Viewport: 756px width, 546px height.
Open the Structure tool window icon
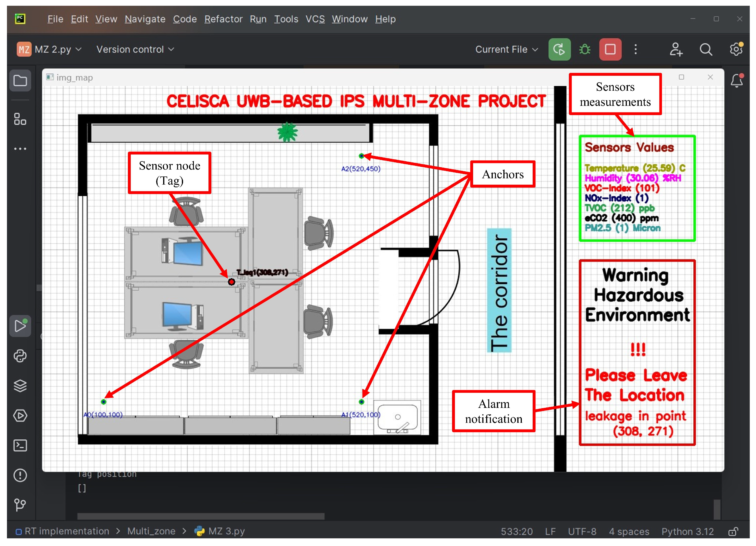pos(20,119)
